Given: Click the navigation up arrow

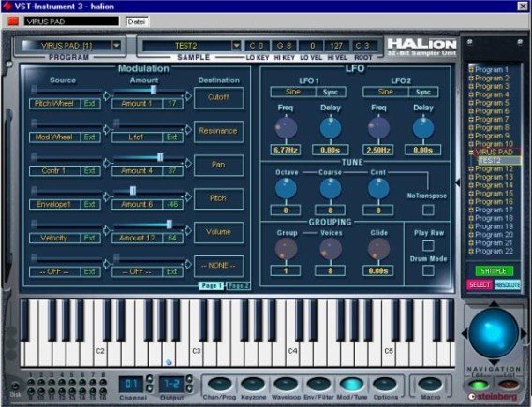Looking at the screenshot, I should point(494,304).
